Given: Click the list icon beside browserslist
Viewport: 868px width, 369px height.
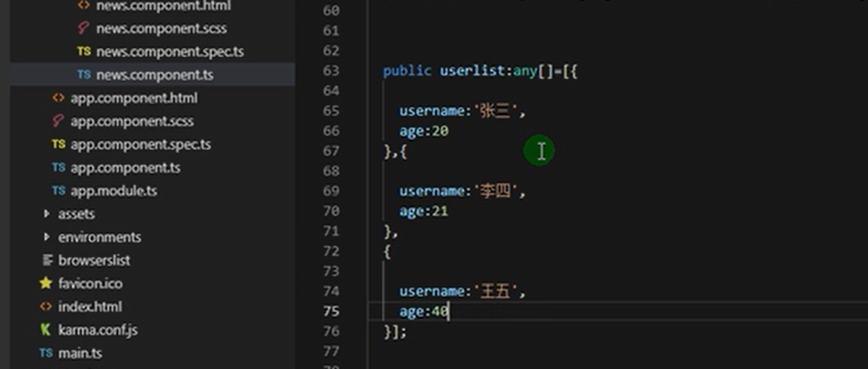Looking at the screenshot, I should [47, 260].
